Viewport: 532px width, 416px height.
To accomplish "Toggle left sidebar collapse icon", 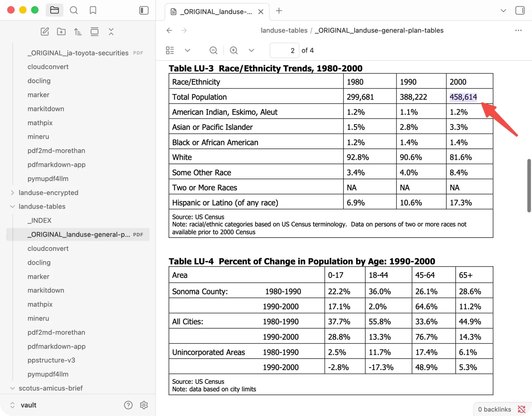I will 144,10.
